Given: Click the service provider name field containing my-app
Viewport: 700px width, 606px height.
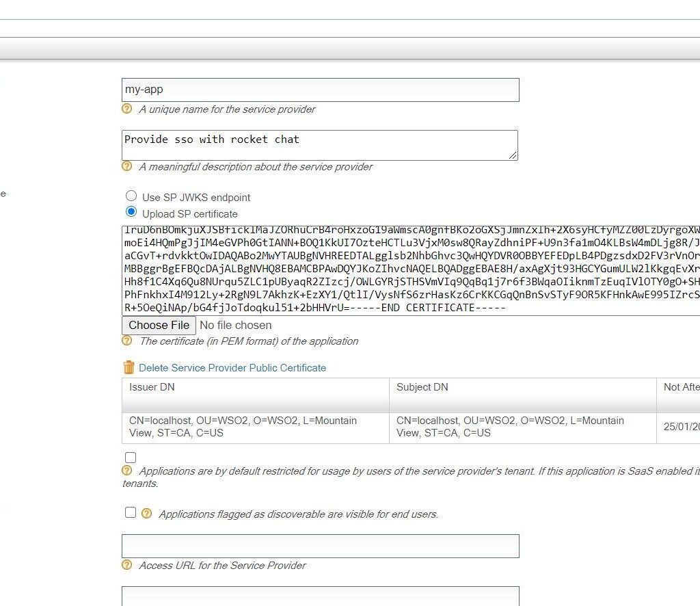Looking at the screenshot, I should point(320,90).
